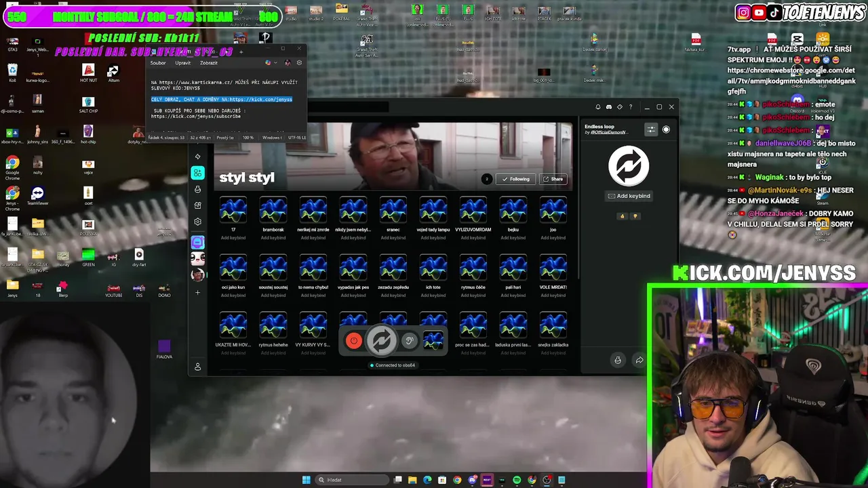The height and width of the screenshot is (488, 868).
Task: Open the currently playing sound thumbnail
Action: tap(433, 341)
